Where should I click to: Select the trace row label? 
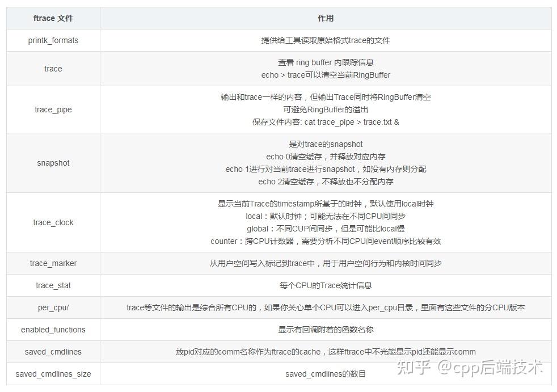coord(53,68)
